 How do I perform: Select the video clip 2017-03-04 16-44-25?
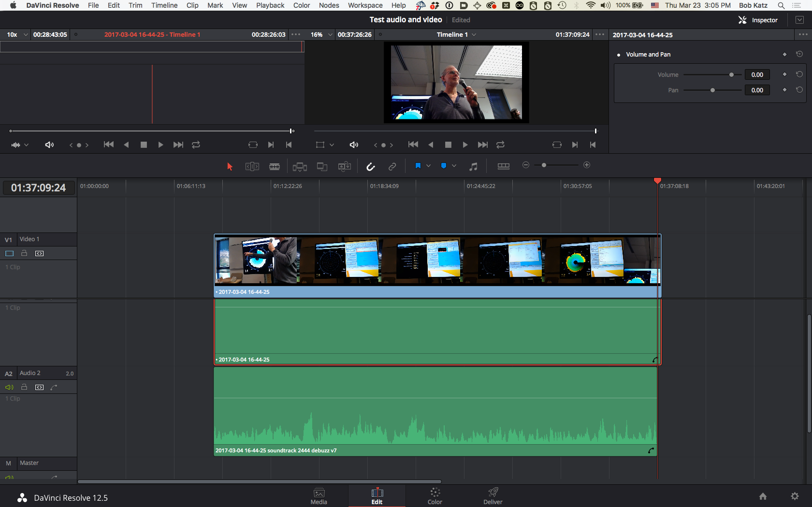click(437, 266)
